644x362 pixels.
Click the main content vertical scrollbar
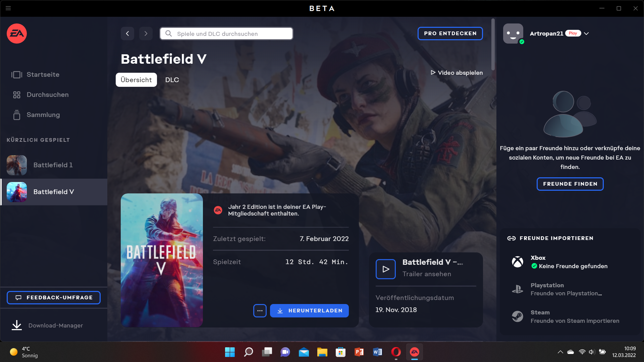pyautogui.click(x=493, y=44)
